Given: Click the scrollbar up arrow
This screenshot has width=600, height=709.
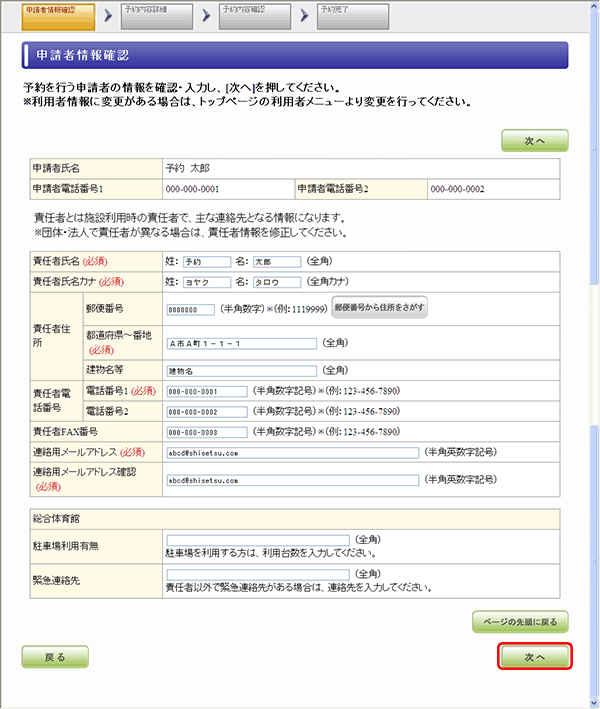Looking at the screenshot, I should click(595, 7).
